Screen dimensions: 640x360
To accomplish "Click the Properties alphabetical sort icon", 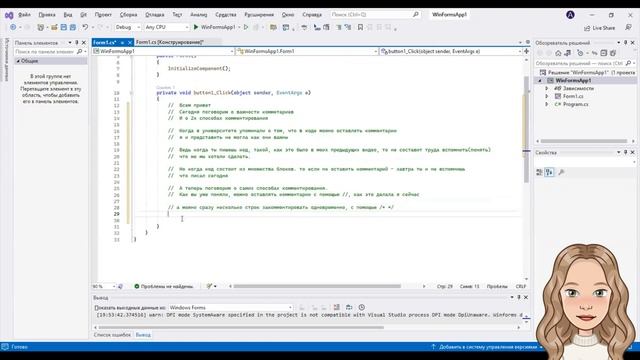I will pyautogui.click(x=549, y=172).
